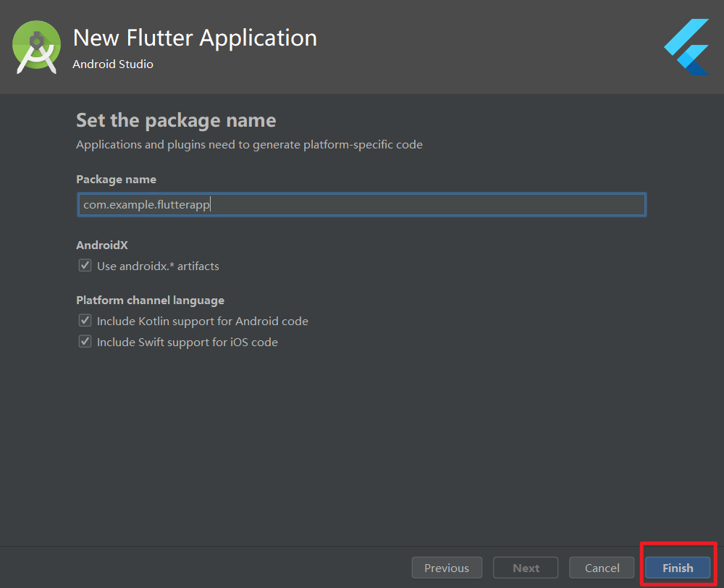Click the 'New Flutter Application' title
Image resolution: width=724 pixels, height=588 pixels.
195,38
